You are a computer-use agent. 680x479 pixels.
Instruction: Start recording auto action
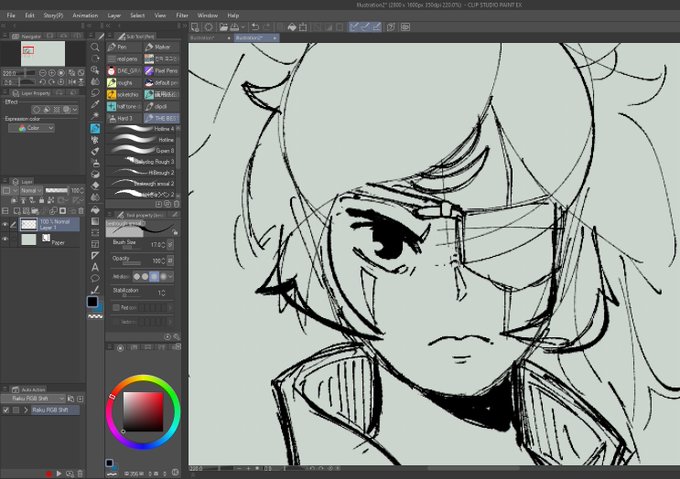49,474
